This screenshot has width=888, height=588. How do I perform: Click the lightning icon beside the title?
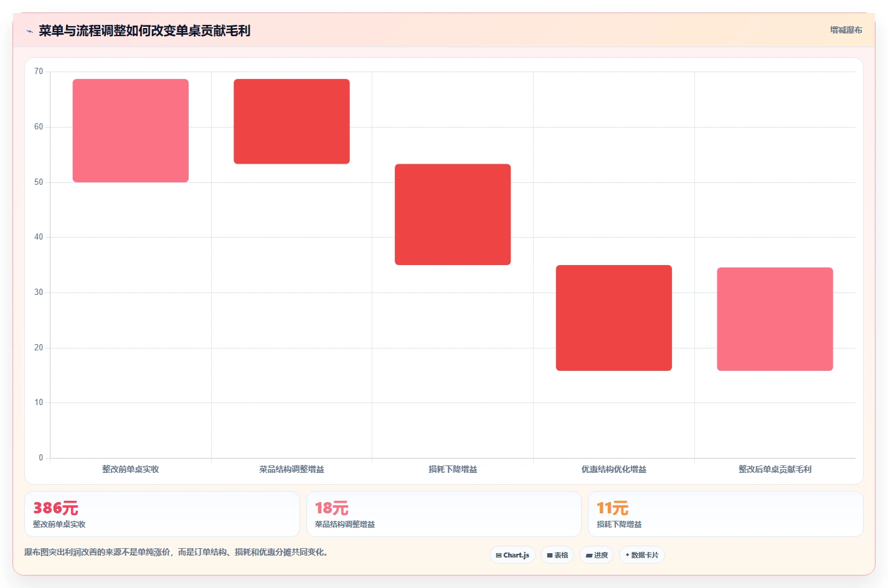29,31
